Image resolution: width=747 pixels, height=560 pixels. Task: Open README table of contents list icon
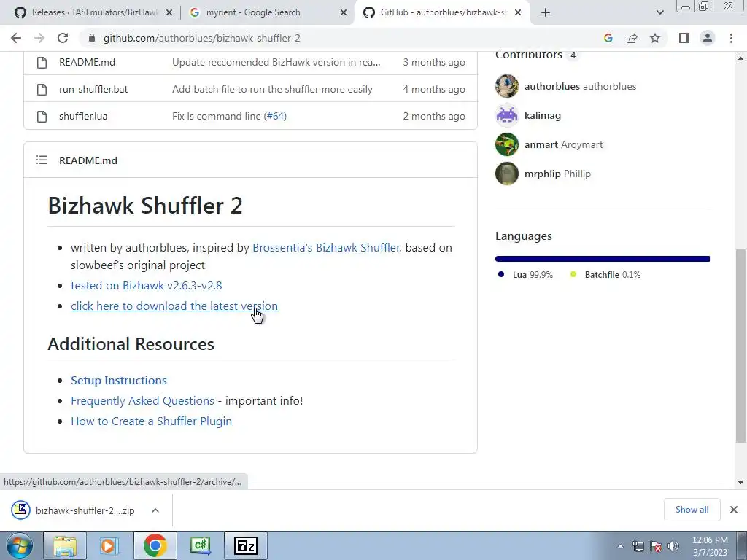(42, 160)
